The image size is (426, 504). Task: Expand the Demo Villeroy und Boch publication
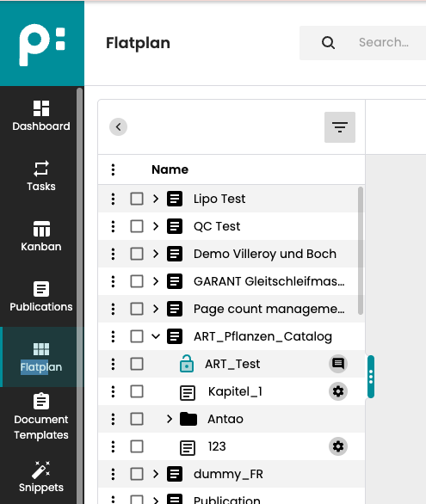point(156,254)
